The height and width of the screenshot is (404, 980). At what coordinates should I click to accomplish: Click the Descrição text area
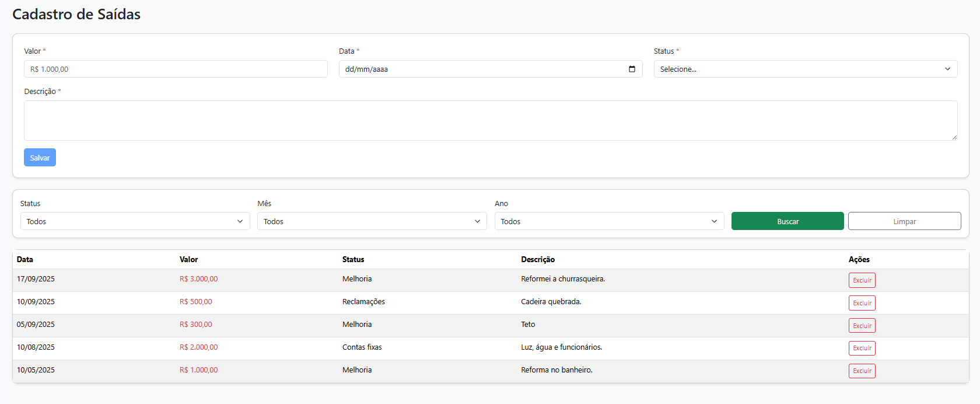(490, 120)
